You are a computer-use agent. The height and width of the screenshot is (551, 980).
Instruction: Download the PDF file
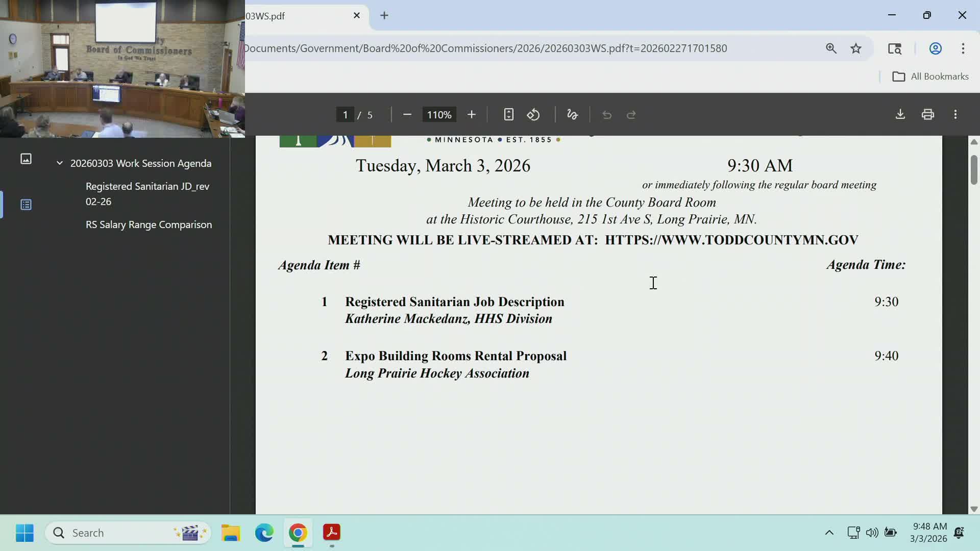pos(900,114)
